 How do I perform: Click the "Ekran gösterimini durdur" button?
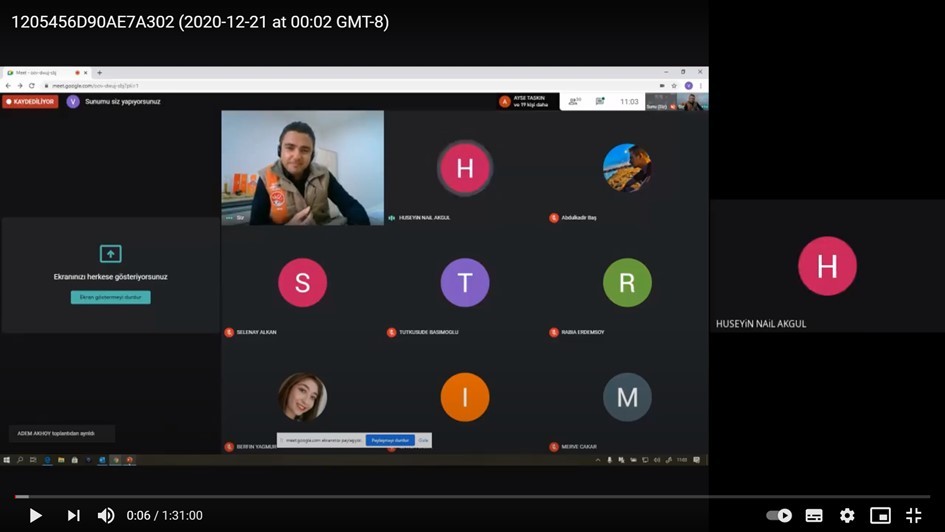(x=110, y=297)
